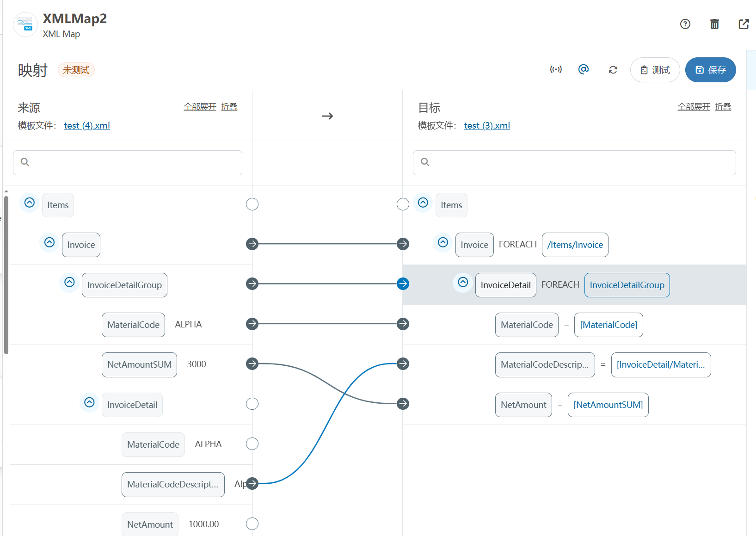Select target MaterialCode tree item
This screenshot has width=756, height=536.
coord(526,325)
